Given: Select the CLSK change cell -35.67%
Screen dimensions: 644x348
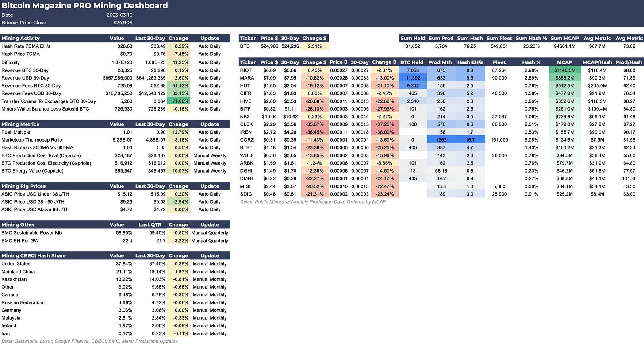Looking at the screenshot, I should pyautogui.click(x=315, y=124).
